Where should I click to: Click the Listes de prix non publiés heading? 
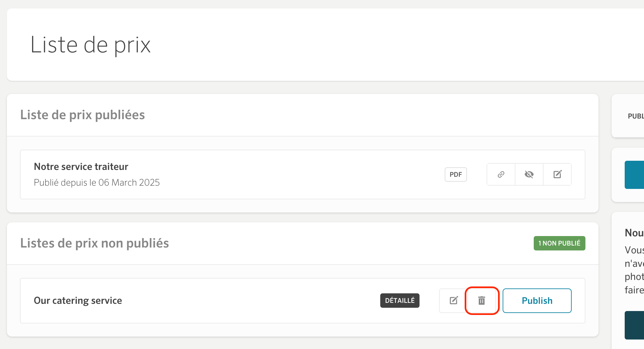(95, 243)
